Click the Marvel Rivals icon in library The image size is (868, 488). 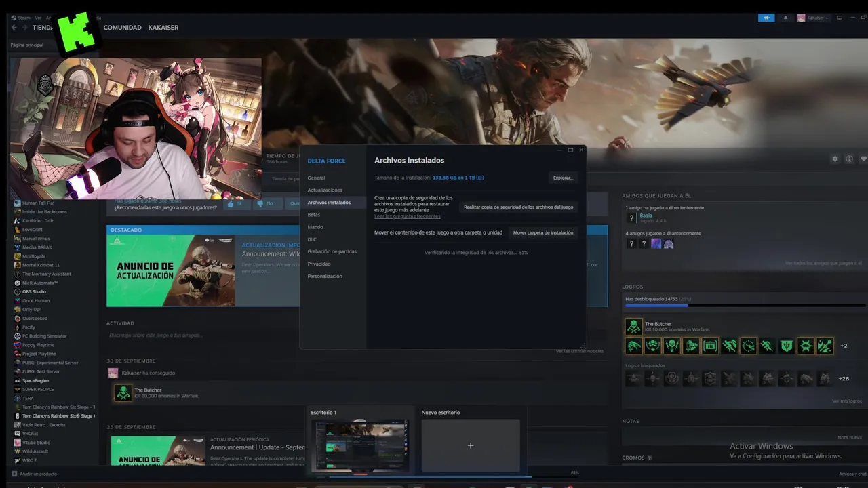pyautogui.click(x=17, y=239)
